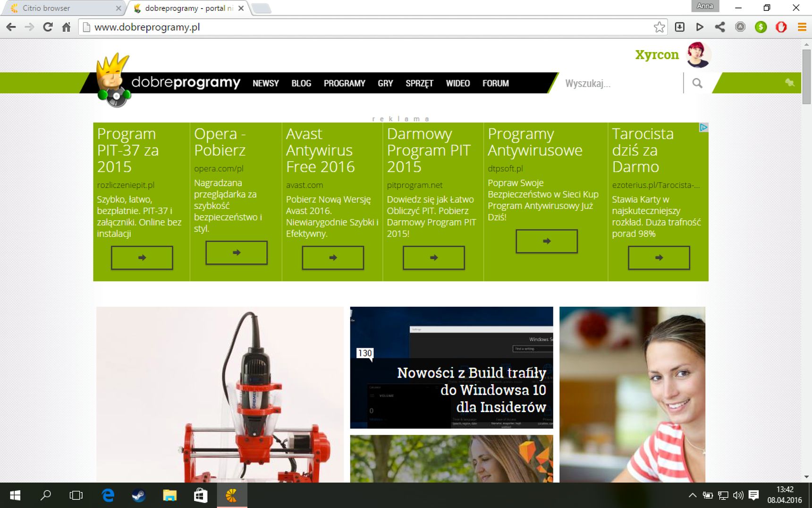
Task: Open the Xyrcon user avatar
Action: pyautogui.click(x=698, y=55)
